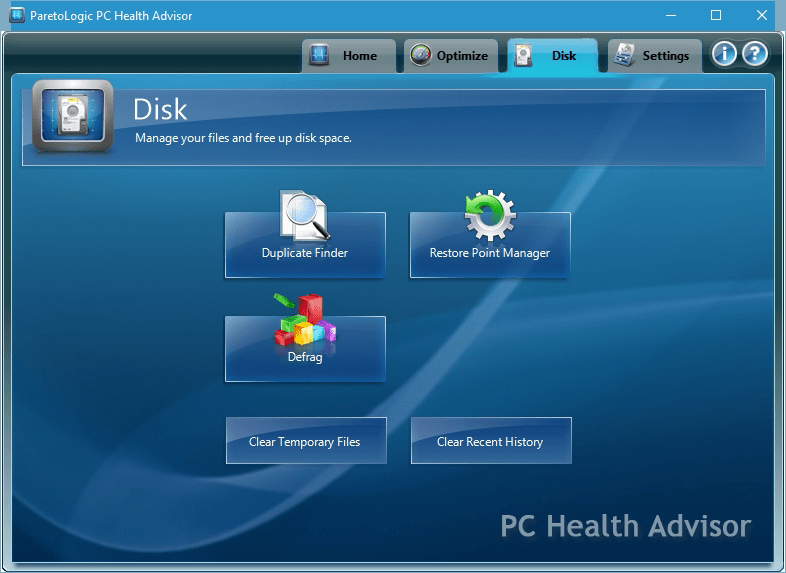
Task: Click the green arrow gear restore icon
Action: [x=490, y=216]
